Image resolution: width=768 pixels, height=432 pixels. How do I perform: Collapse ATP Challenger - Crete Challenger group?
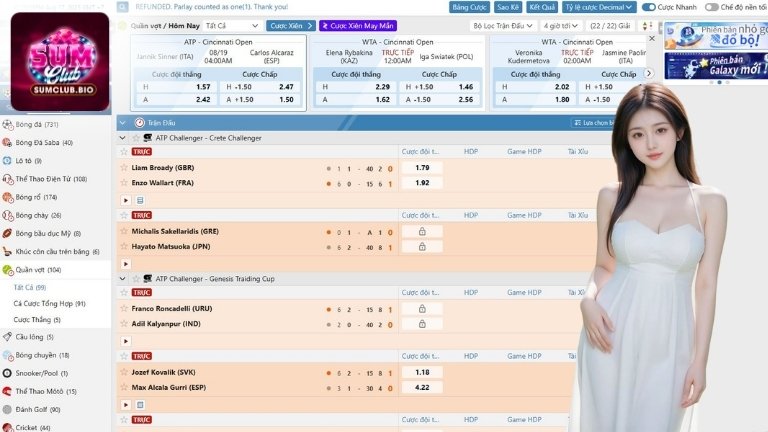[x=122, y=138]
